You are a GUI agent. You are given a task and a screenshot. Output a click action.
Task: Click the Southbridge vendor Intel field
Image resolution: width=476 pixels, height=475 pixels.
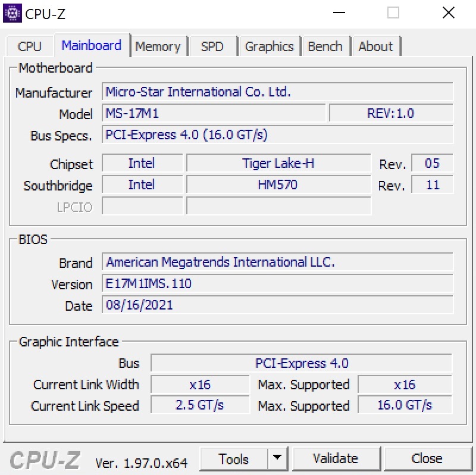[x=142, y=185]
